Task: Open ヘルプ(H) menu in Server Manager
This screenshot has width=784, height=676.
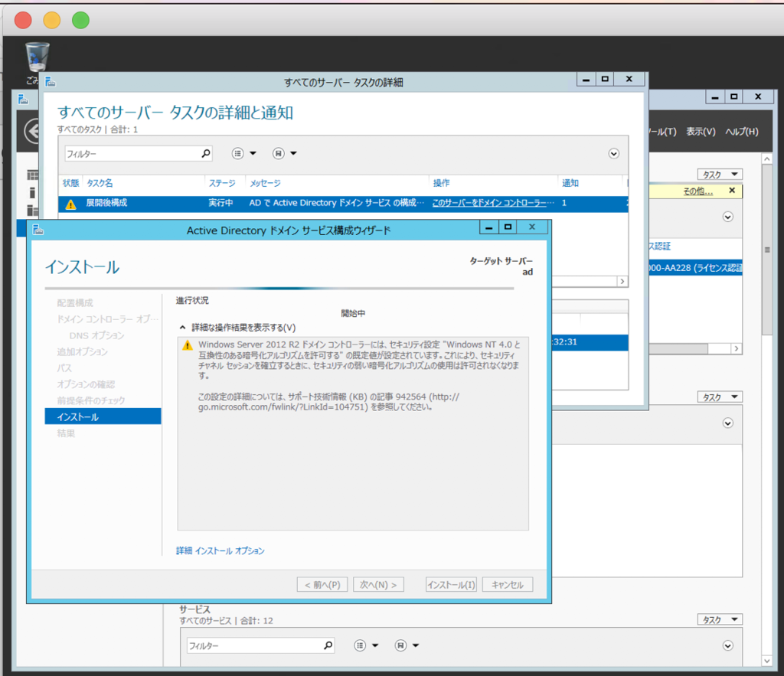Action: pyautogui.click(x=742, y=132)
